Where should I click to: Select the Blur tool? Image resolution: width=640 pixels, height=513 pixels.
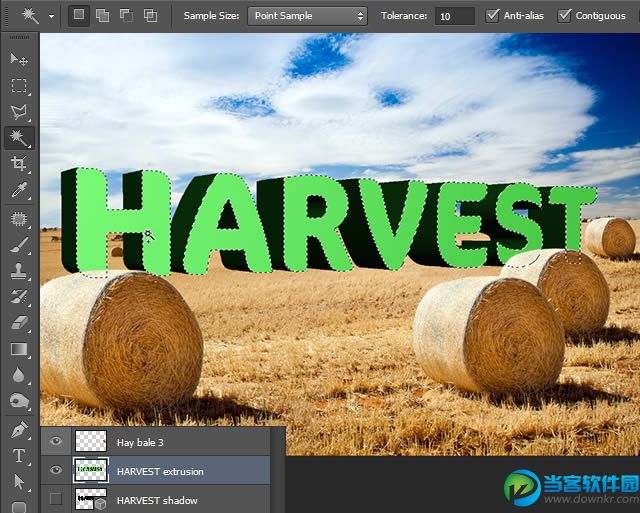pyautogui.click(x=19, y=375)
